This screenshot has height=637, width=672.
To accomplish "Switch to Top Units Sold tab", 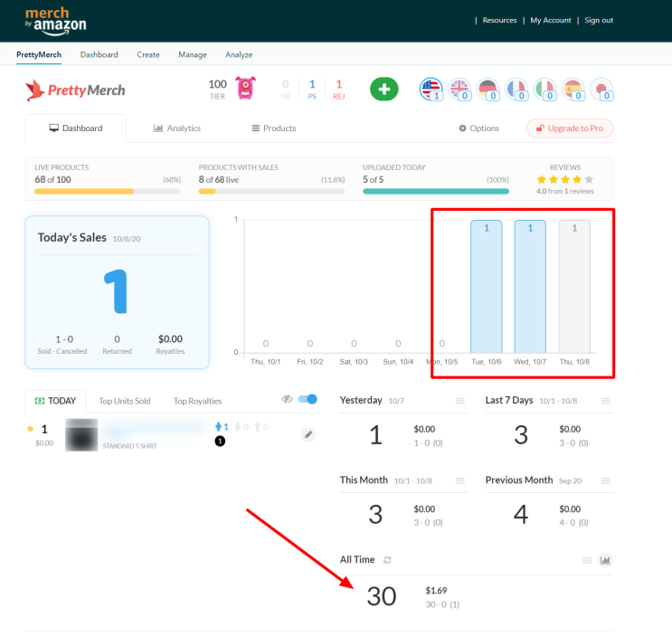I will [x=125, y=401].
